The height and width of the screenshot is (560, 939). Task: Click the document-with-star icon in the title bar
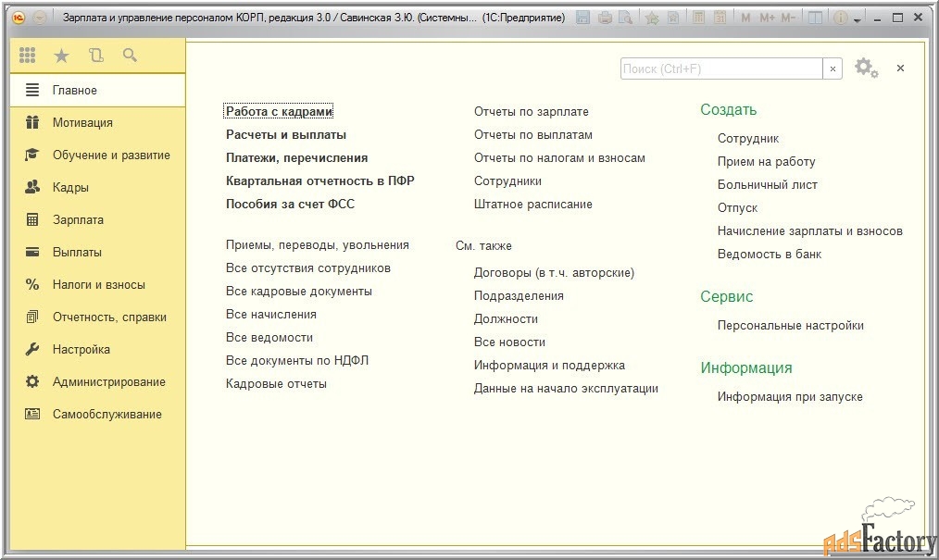coord(673,18)
